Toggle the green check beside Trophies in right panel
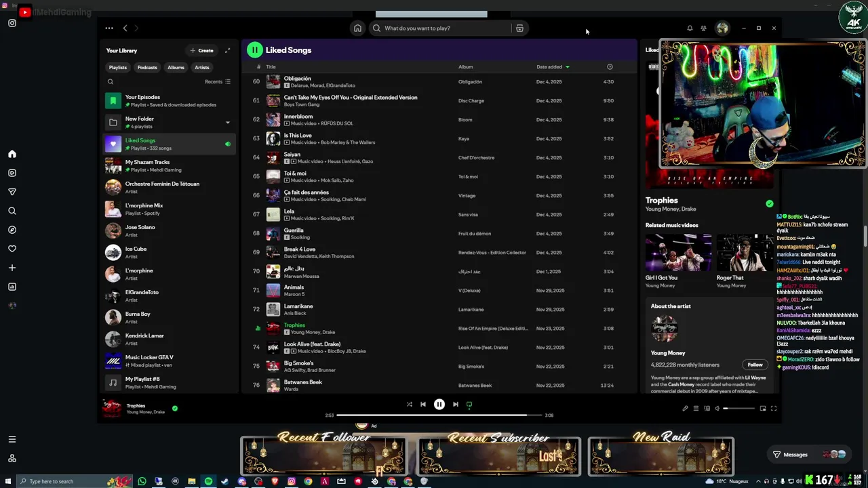The width and height of the screenshot is (868, 488). coord(770,203)
